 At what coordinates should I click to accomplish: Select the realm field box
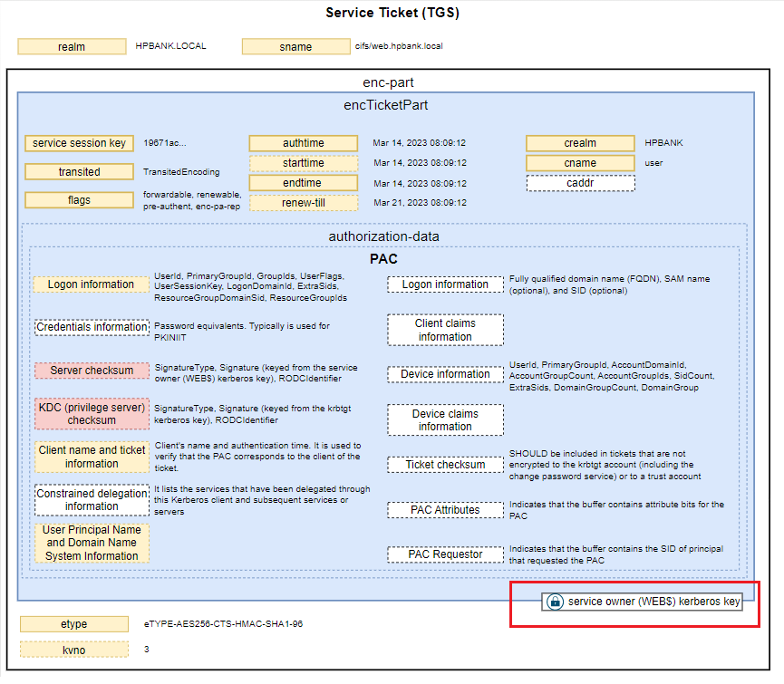[x=72, y=46]
